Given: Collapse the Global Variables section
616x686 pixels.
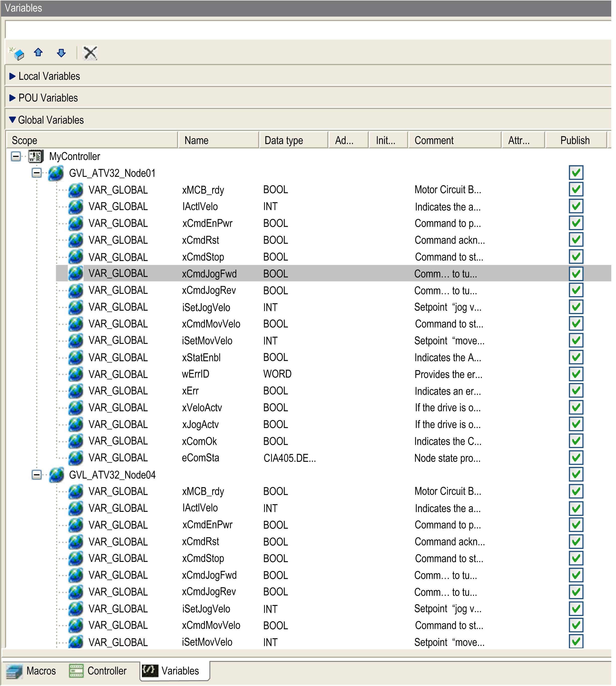Looking at the screenshot, I should click(x=13, y=120).
